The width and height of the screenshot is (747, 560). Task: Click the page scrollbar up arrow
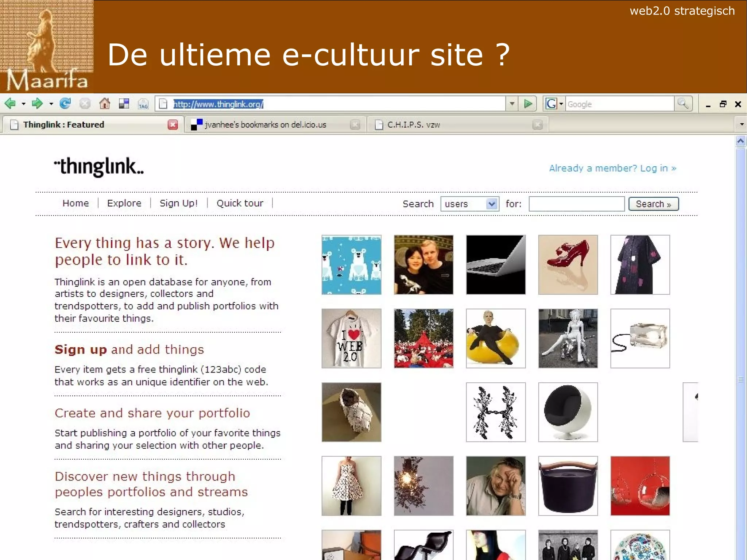(x=740, y=141)
